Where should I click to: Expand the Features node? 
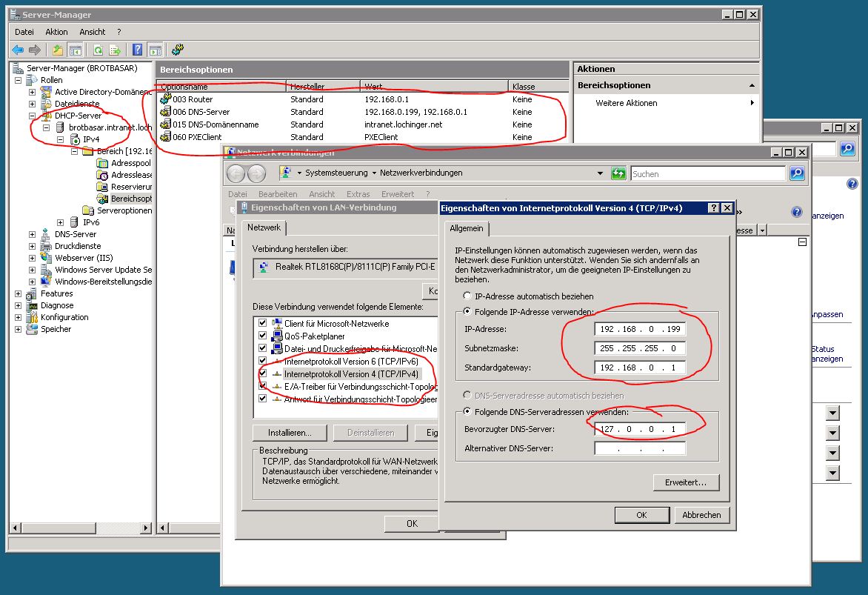(x=19, y=293)
